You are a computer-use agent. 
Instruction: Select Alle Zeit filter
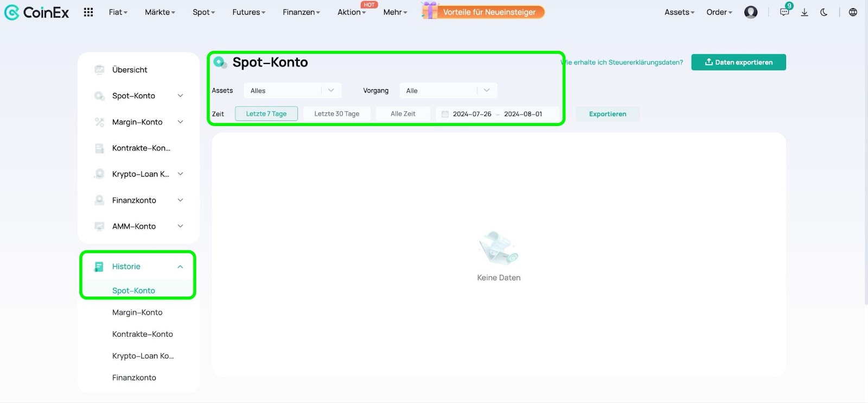(x=403, y=114)
